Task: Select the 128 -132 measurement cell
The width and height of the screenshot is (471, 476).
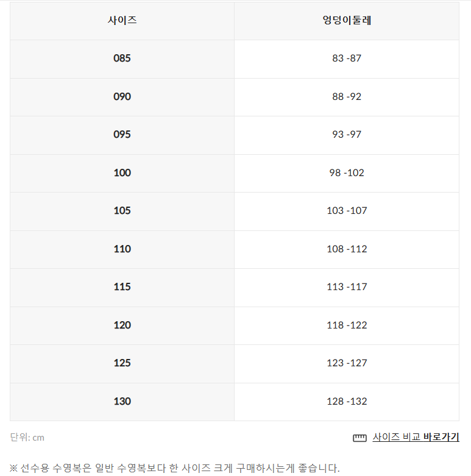Action: (x=347, y=402)
